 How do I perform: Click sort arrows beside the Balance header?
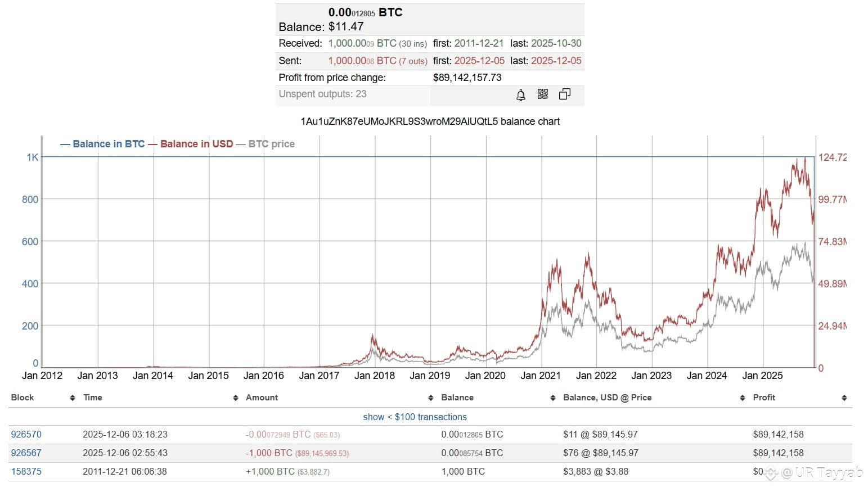(x=553, y=398)
